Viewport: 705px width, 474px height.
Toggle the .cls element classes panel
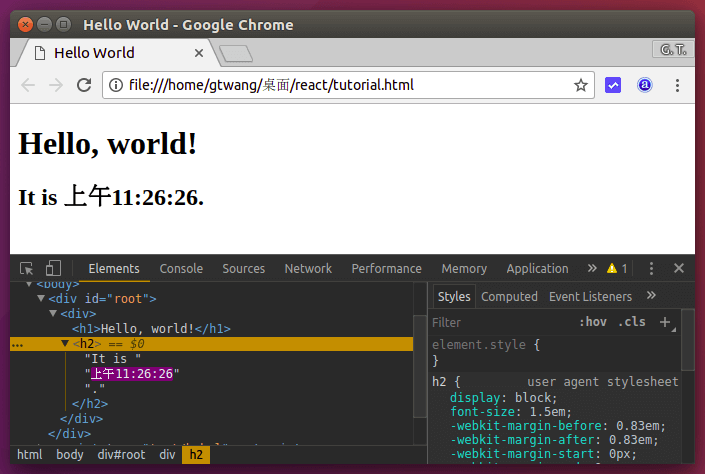632,322
